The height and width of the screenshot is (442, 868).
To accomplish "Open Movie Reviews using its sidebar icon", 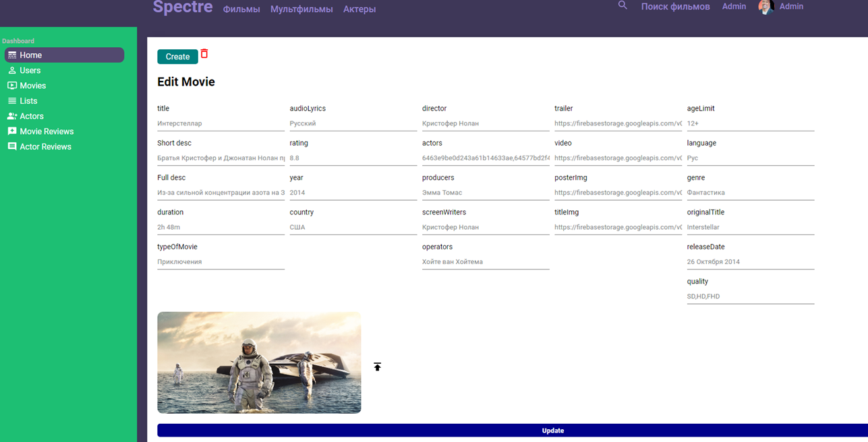I will pos(11,131).
